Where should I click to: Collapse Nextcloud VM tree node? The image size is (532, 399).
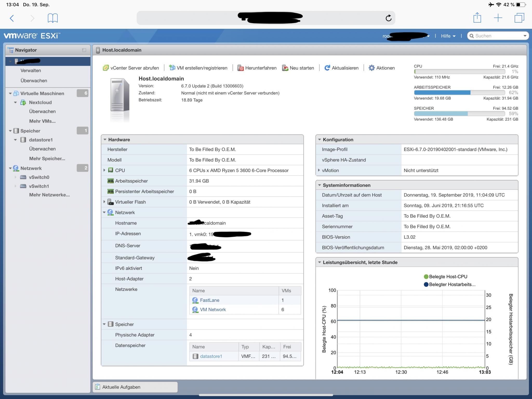tap(15, 102)
